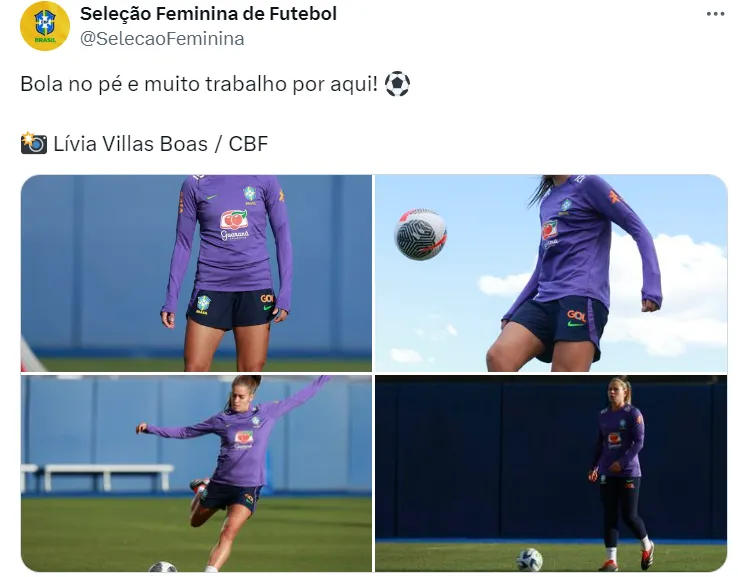The height and width of the screenshot is (577, 738).
Task: Click the camera emoji before Lívia Villas Boas
Action: click(34, 143)
